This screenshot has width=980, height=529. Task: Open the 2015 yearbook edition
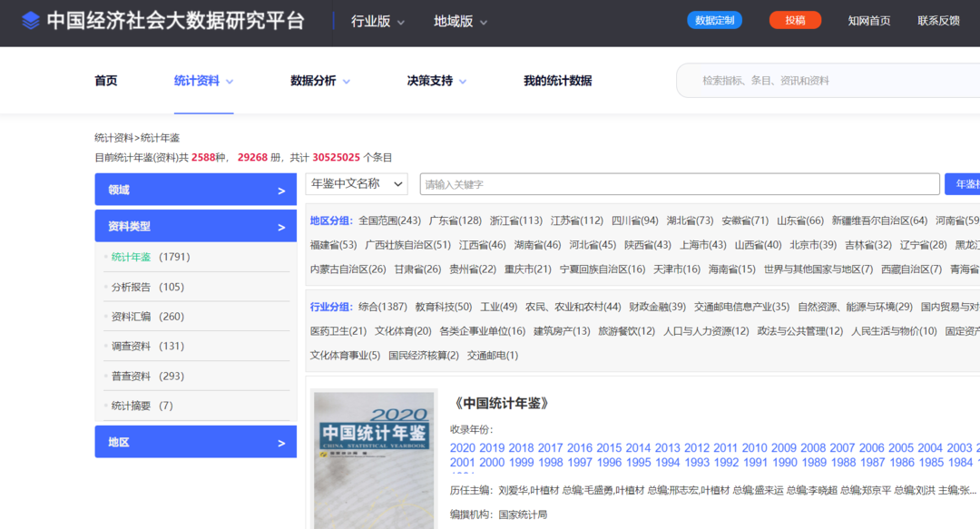[609, 448]
